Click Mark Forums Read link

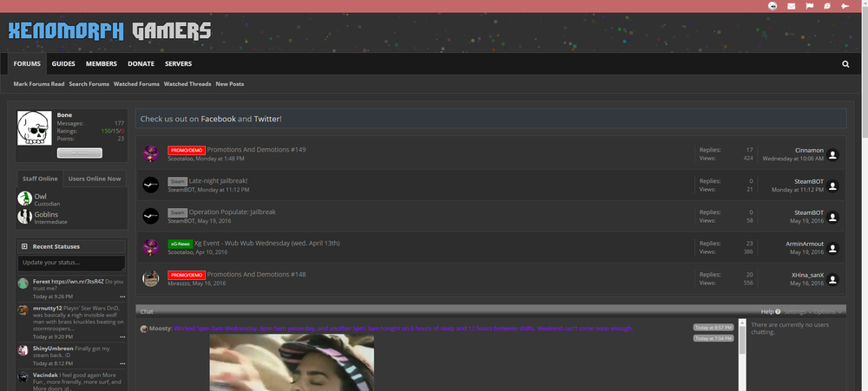click(x=39, y=84)
